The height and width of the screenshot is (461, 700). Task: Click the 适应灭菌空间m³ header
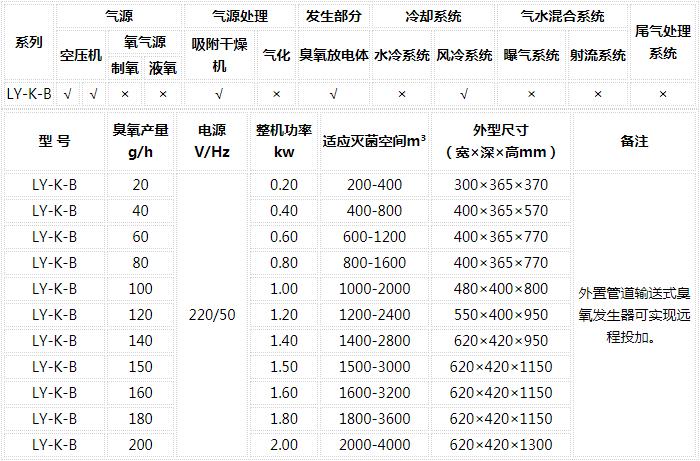(x=374, y=141)
